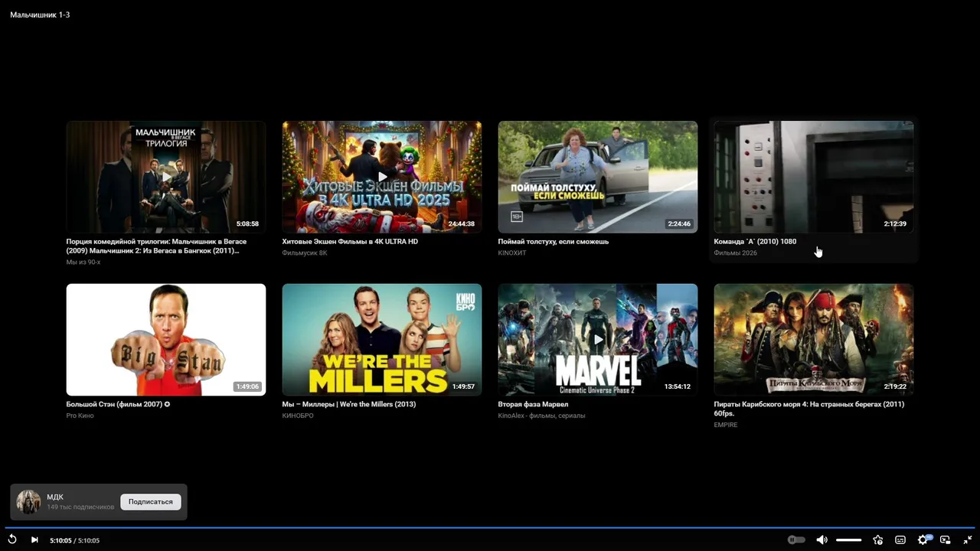
Task: Click the 5:10:05 playback time display
Action: pos(75,540)
